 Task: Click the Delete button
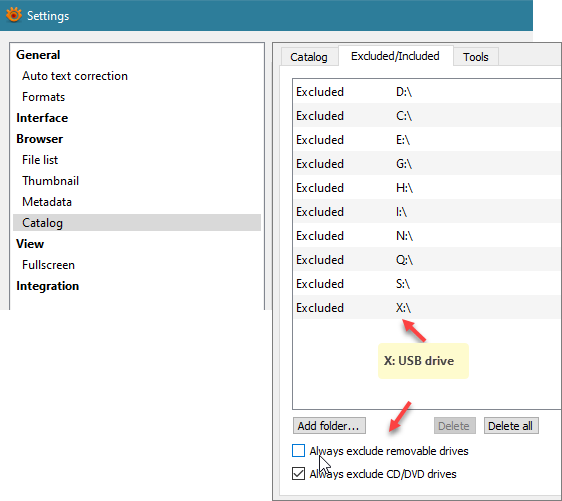[454, 426]
